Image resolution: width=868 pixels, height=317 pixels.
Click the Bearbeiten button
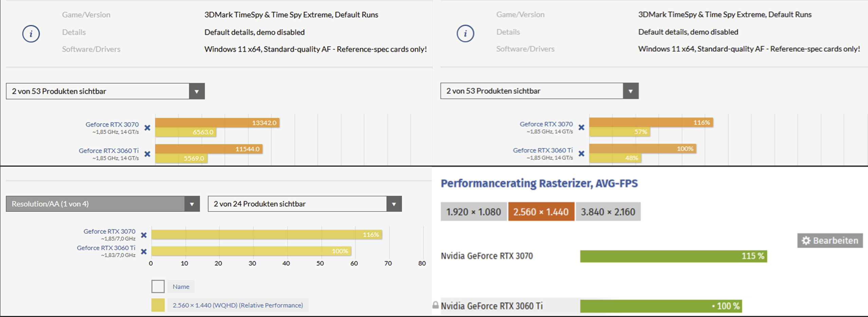(830, 240)
